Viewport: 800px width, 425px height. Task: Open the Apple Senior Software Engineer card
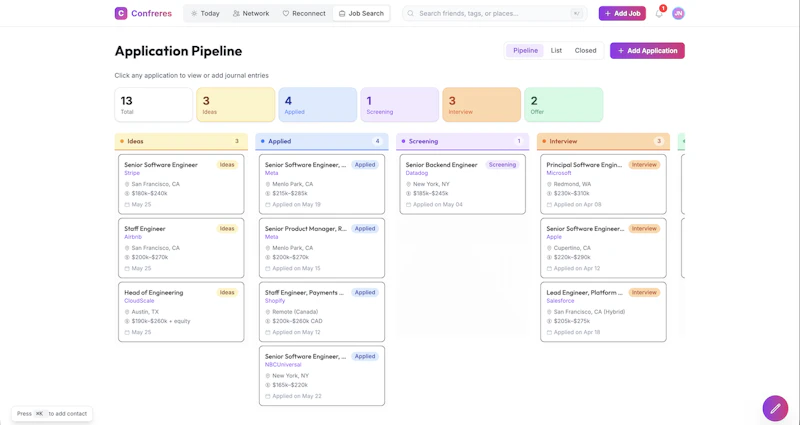(603, 248)
